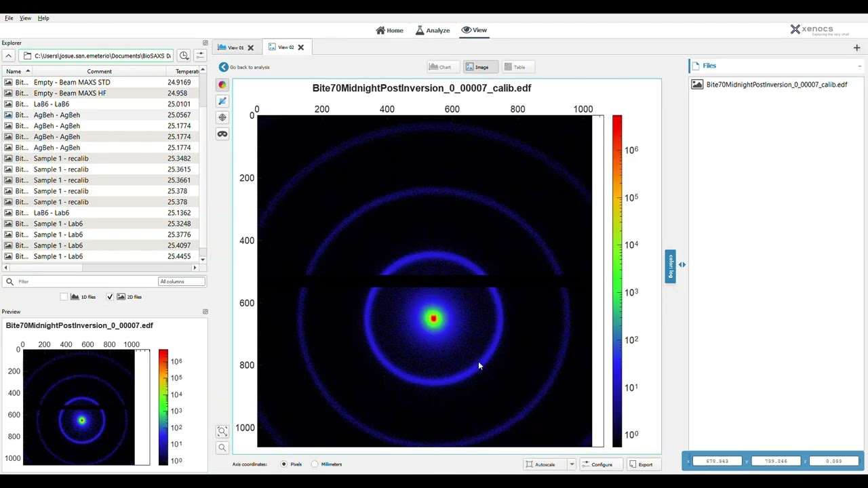Viewport: 868px width, 488px height.
Task: Go up one folder in Explorer
Action: [8, 56]
